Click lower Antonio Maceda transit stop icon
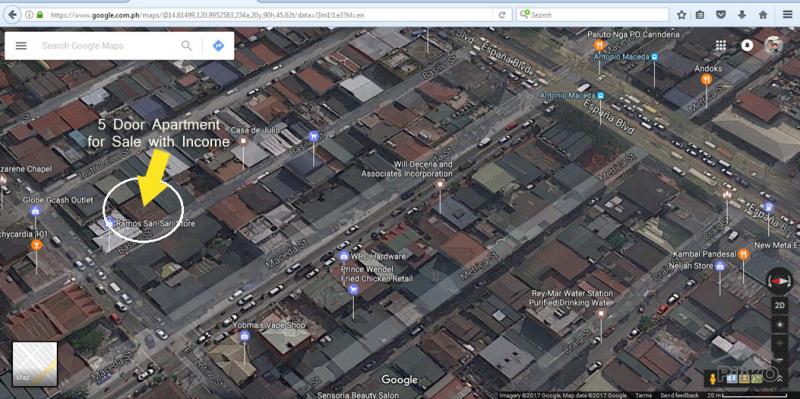This screenshot has width=800, height=399. click(x=601, y=95)
